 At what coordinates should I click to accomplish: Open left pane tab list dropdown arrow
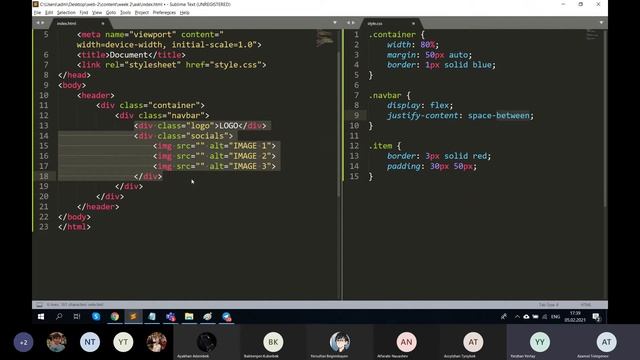click(x=335, y=23)
